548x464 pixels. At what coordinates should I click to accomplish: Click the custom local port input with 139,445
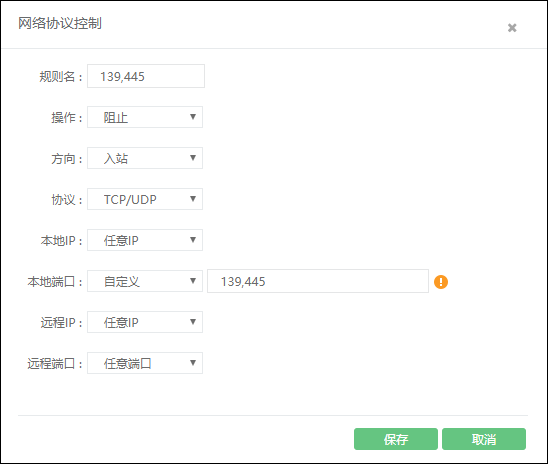click(x=318, y=281)
